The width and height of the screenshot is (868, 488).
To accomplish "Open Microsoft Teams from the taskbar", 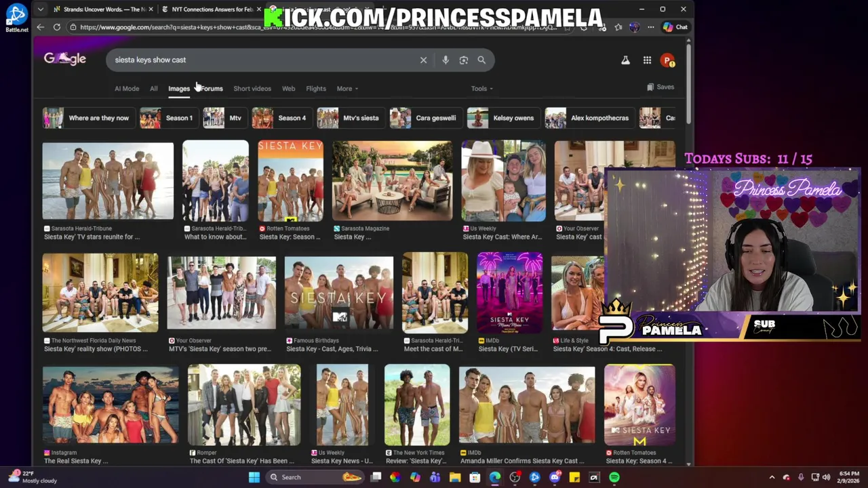I will tap(435, 477).
